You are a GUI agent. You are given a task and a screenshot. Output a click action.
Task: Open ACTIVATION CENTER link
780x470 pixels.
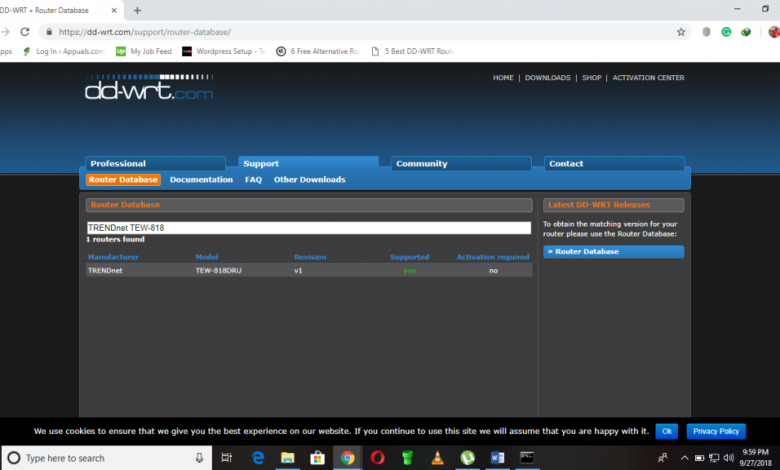[x=648, y=78]
